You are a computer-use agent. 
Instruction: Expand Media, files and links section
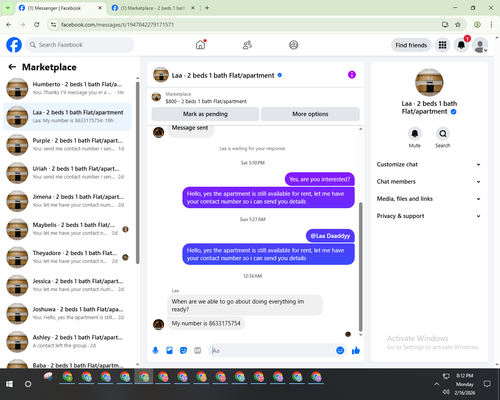pyautogui.click(x=429, y=199)
